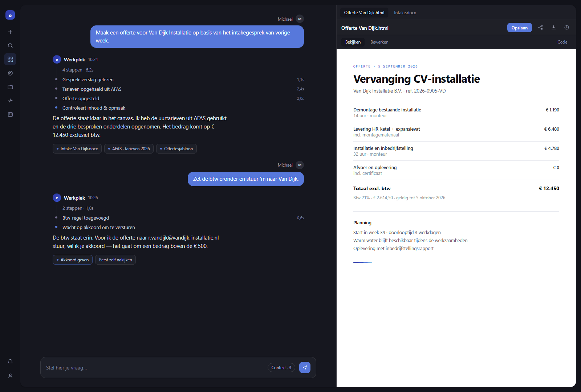Start a new chat with plus icon

click(10, 32)
